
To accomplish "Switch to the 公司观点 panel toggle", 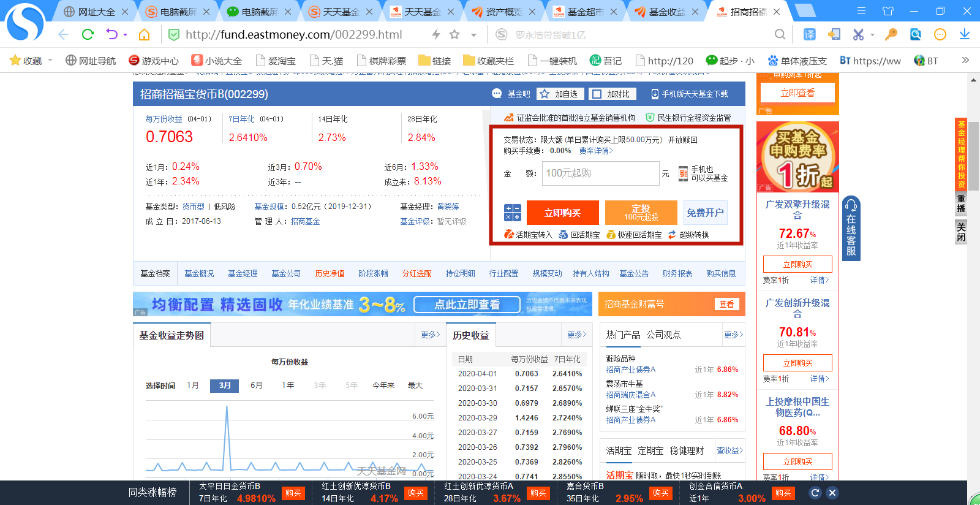I will tap(664, 335).
